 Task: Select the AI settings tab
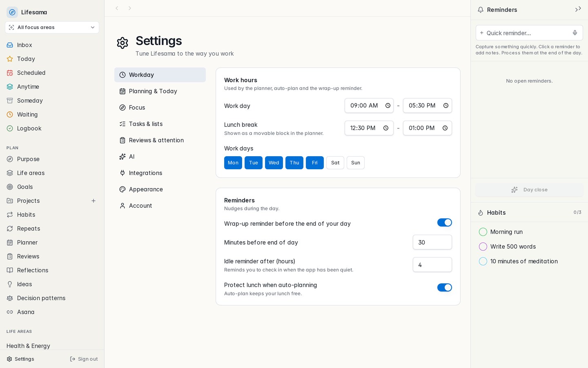point(160,157)
